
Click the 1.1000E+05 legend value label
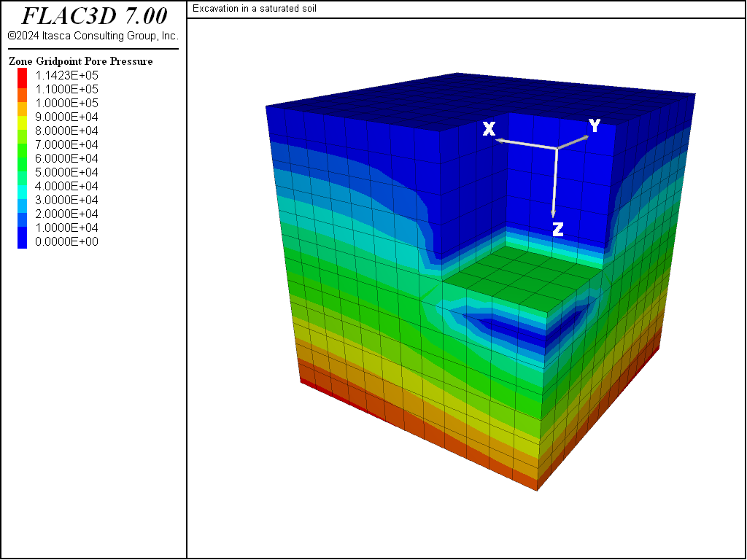click(x=66, y=89)
